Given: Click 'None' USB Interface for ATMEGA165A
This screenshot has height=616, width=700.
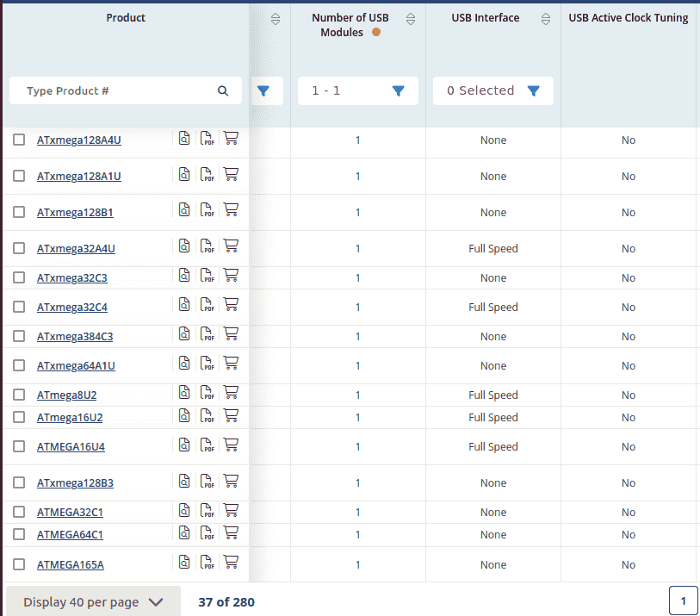Looking at the screenshot, I should click(492, 564).
